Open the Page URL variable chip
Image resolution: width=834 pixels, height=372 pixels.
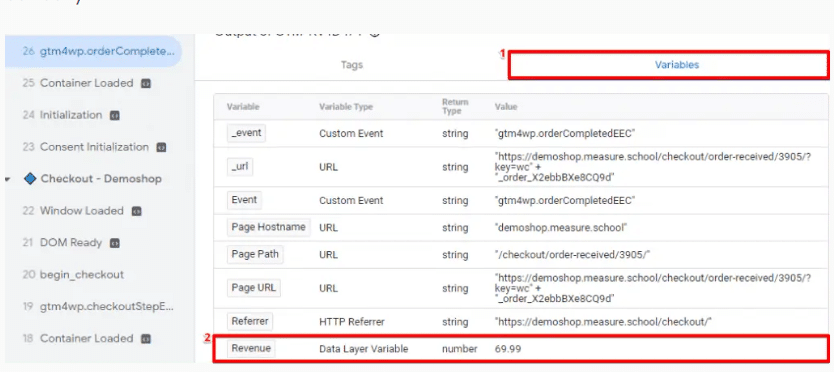click(254, 288)
